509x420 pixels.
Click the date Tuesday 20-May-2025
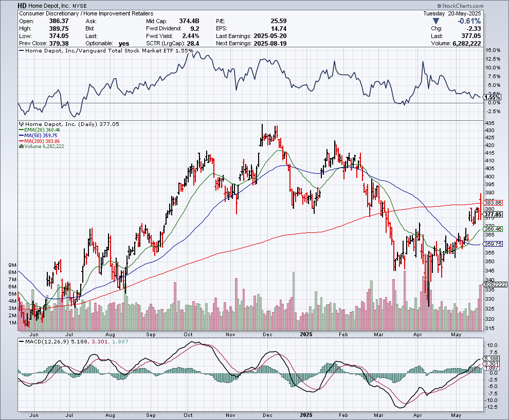pyautogui.click(x=452, y=14)
